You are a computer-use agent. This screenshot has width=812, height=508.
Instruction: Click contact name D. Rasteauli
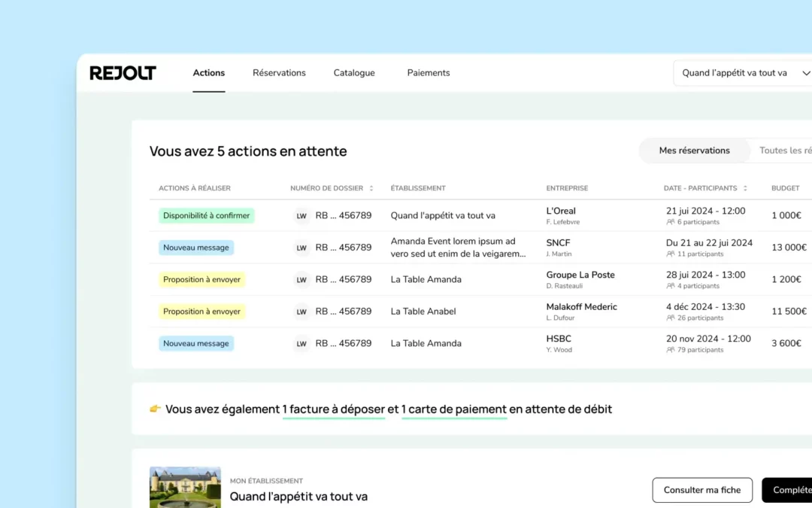[564, 286]
